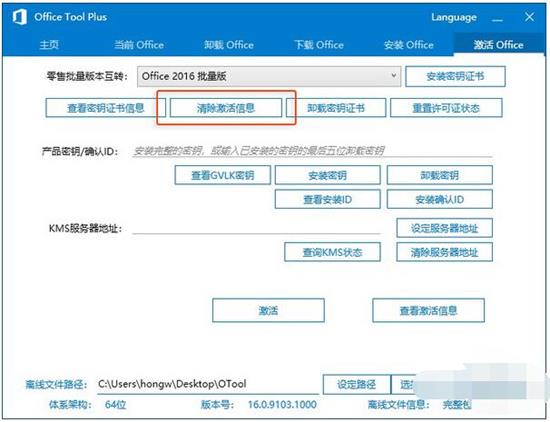Click 查看密钥证书信息 button
The height and width of the screenshot is (422, 550).
click(x=105, y=108)
